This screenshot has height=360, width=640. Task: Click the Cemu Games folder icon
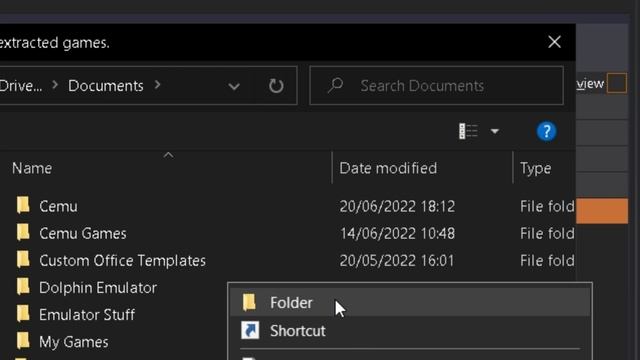pos(23,232)
